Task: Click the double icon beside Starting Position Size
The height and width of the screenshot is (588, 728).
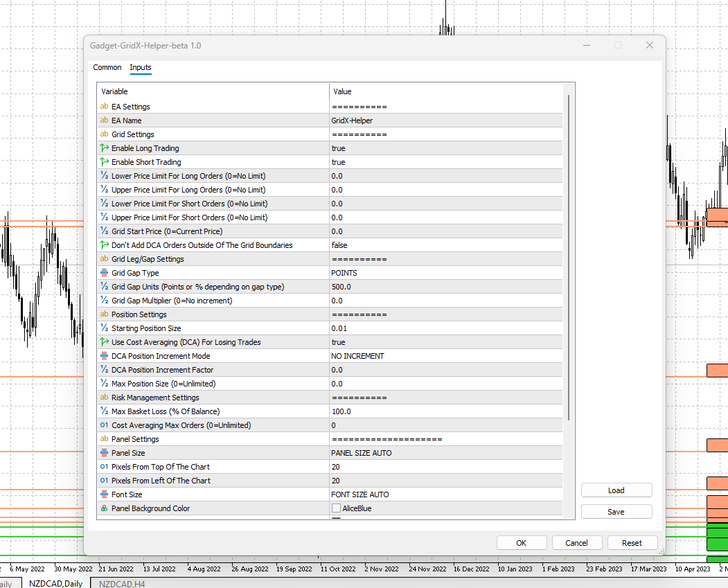Action: point(105,328)
